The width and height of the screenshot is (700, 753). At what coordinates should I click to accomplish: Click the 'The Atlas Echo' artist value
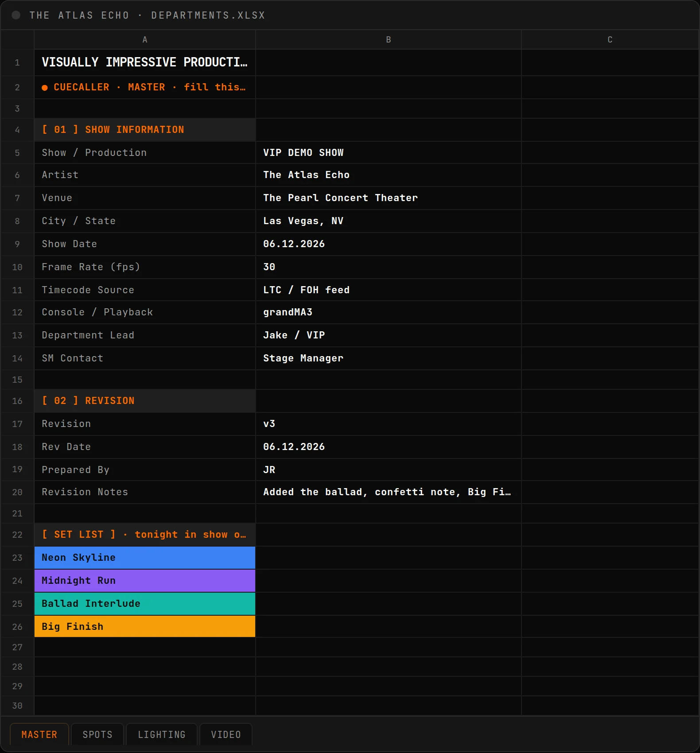click(x=389, y=175)
